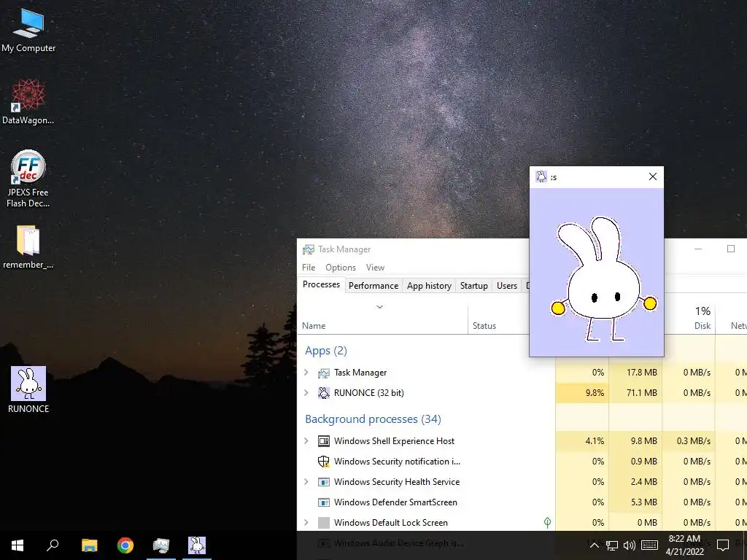Open the notification action center
Image resolution: width=747 pixels, height=560 pixels.
723,545
